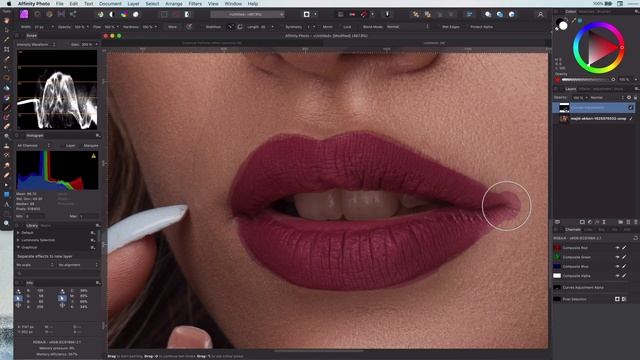Viewport: 640px width, 360px height.
Task: Reset channels with circular arrow icon
Action: (x=635, y=238)
